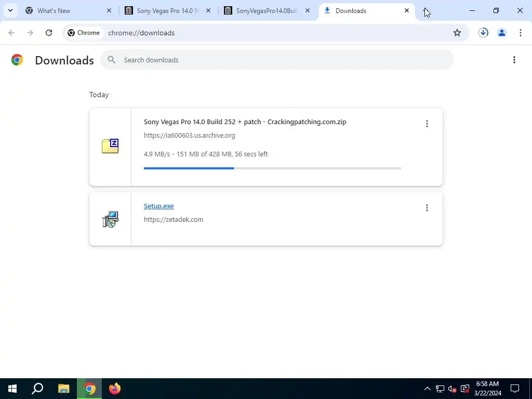This screenshot has height=399, width=532.
Task: Go forward to next page
Action: pos(30,33)
